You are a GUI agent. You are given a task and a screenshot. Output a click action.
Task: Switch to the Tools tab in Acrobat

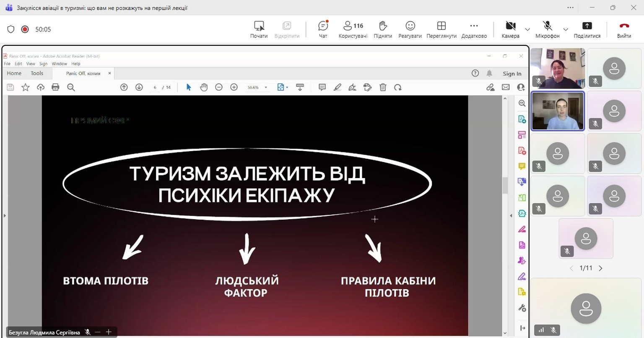click(37, 73)
